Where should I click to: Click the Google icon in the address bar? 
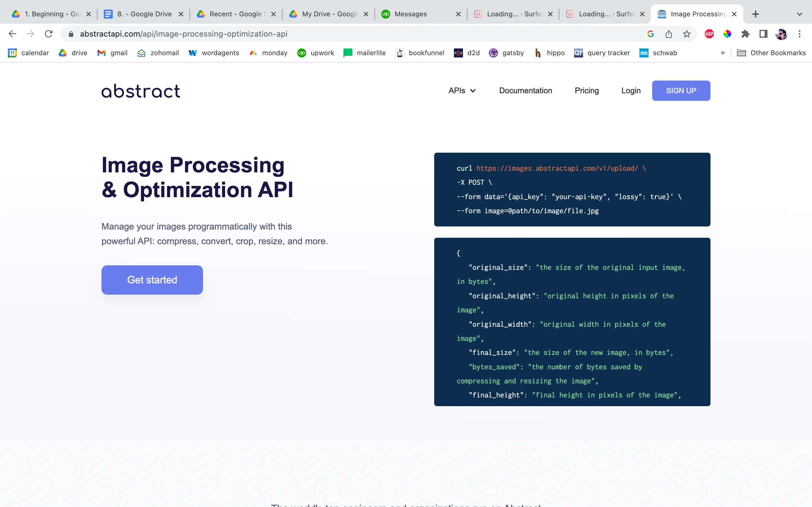click(651, 34)
